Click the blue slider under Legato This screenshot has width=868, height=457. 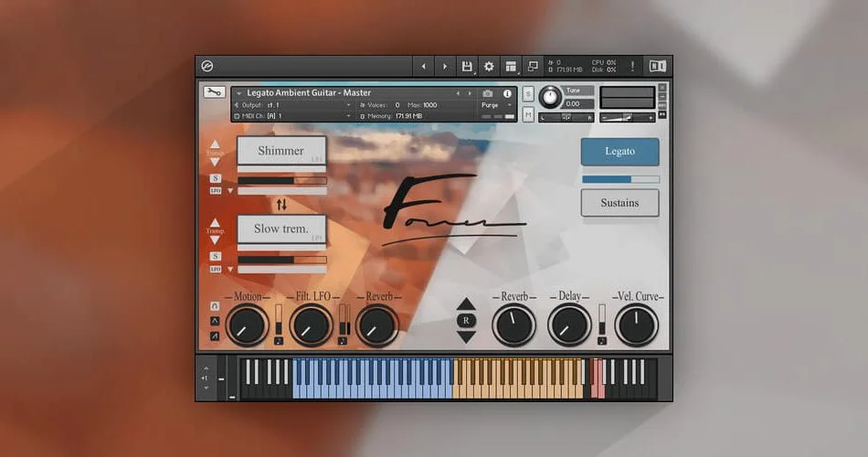click(x=620, y=179)
